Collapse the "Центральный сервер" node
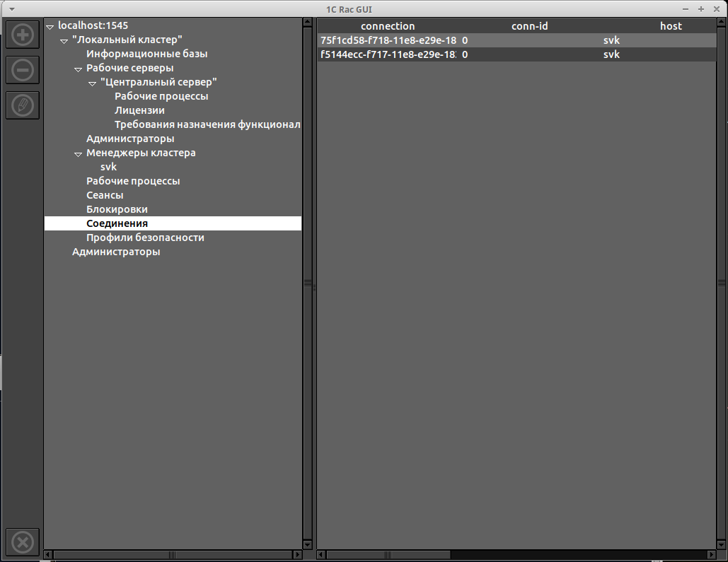The width and height of the screenshot is (728, 562). coord(92,83)
